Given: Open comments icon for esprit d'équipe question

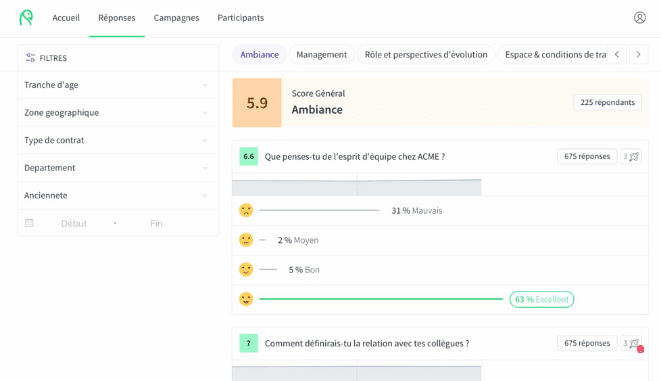Looking at the screenshot, I should [x=631, y=156].
